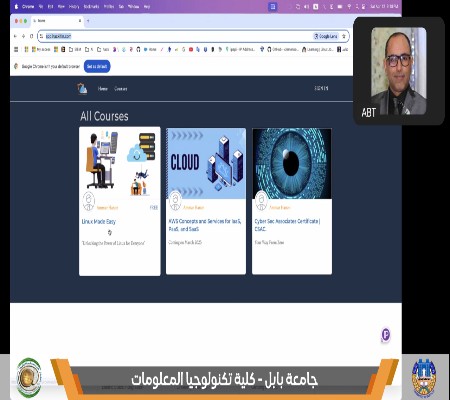This screenshot has height=400, width=450.
Task: Click the author avatar on Linux course card
Action: tap(89, 201)
